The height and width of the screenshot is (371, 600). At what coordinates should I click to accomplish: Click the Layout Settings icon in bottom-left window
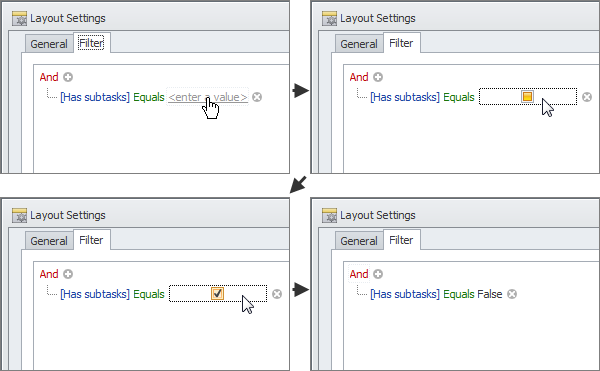19,215
